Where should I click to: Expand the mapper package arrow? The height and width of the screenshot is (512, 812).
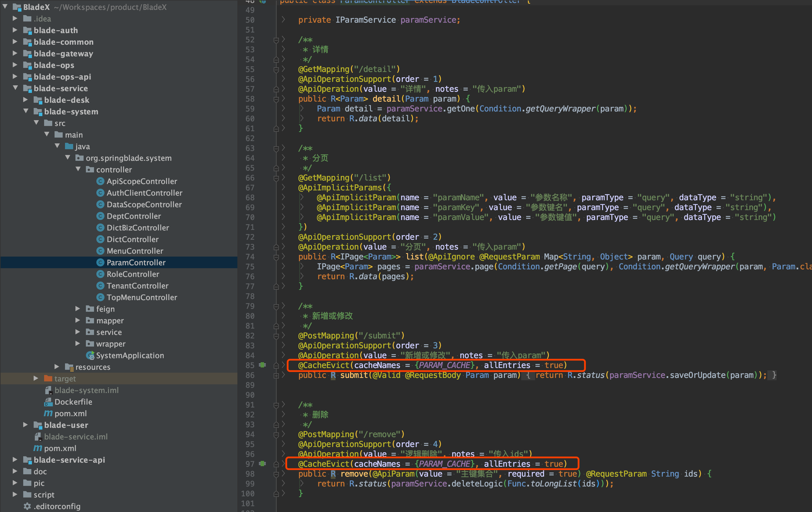point(77,320)
